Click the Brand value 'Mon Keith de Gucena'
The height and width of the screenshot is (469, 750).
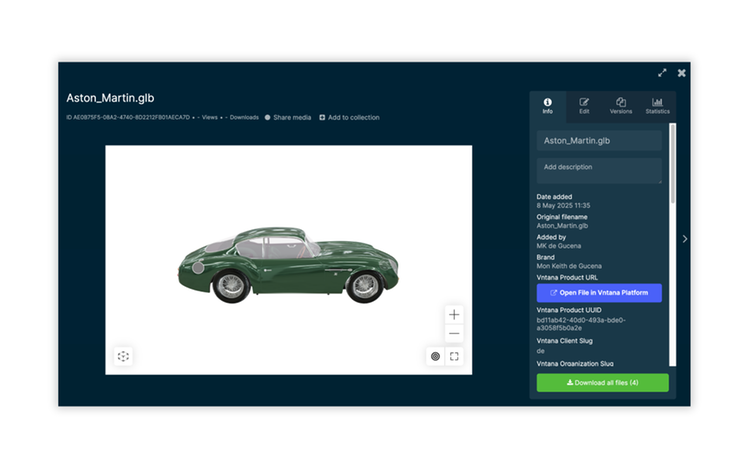pos(569,266)
